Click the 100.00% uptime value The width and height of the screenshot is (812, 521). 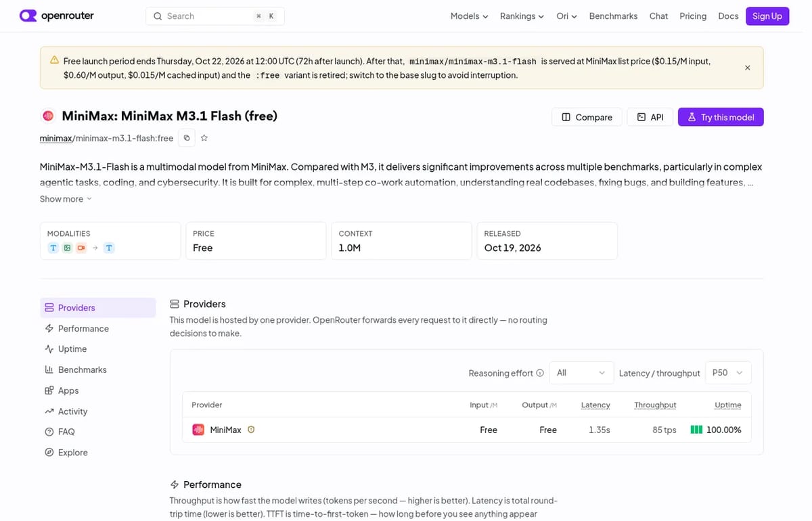pyautogui.click(x=724, y=430)
